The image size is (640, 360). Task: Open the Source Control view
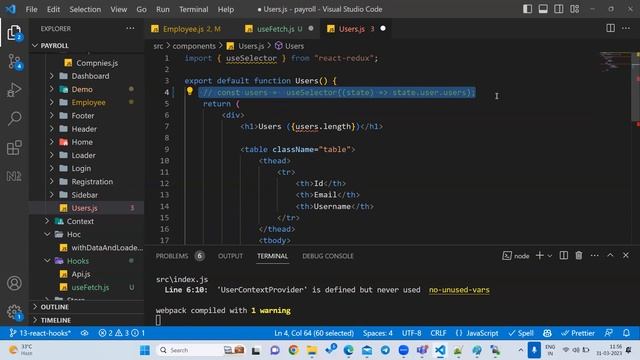14,62
